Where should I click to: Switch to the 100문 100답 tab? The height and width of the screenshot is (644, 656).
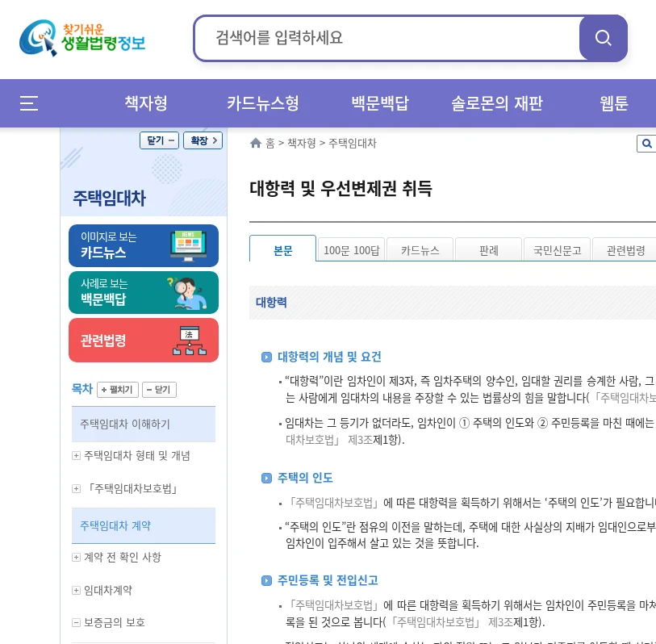tap(352, 250)
